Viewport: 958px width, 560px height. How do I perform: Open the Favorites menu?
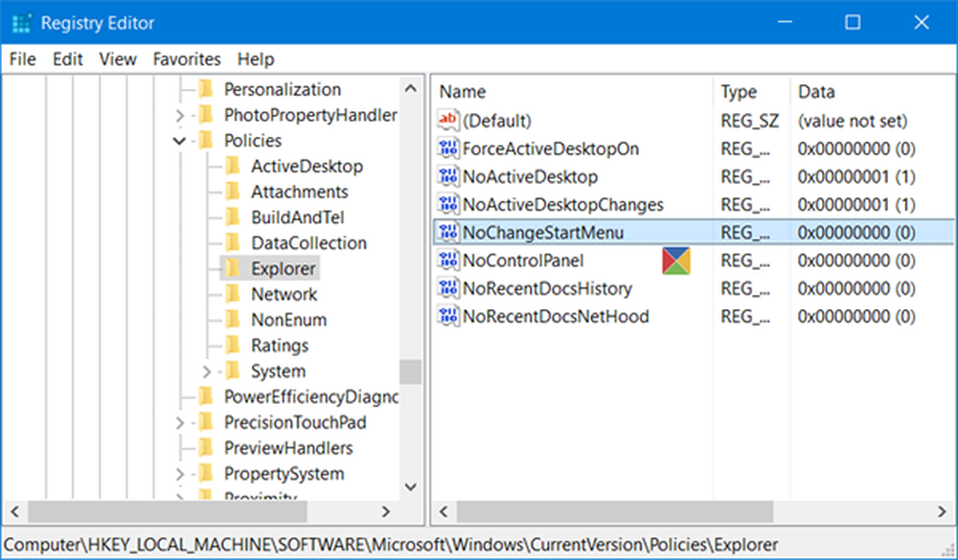click(187, 59)
